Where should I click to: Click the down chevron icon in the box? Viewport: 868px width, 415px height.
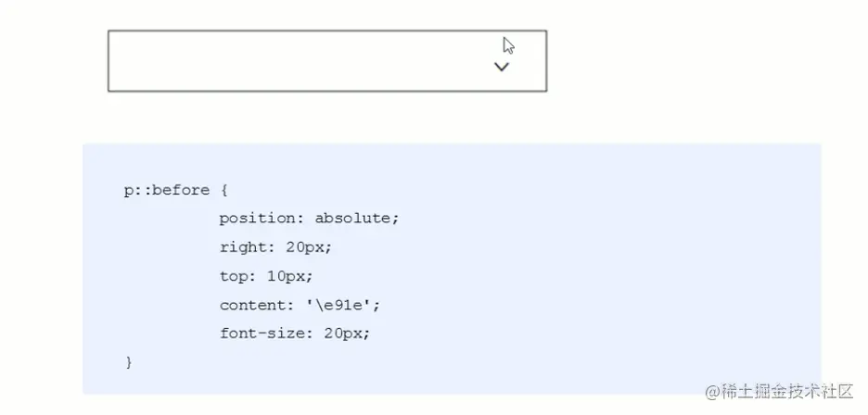pos(502,67)
